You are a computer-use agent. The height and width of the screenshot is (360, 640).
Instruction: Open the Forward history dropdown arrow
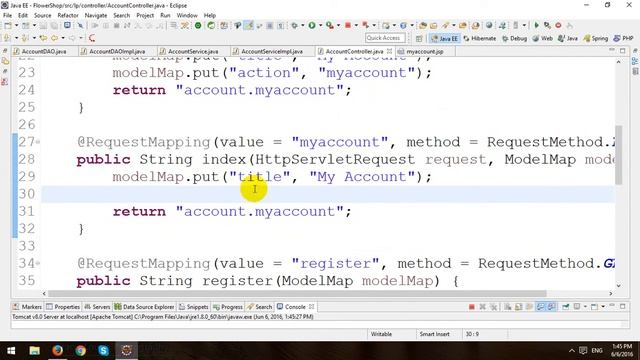click(x=81, y=38)
